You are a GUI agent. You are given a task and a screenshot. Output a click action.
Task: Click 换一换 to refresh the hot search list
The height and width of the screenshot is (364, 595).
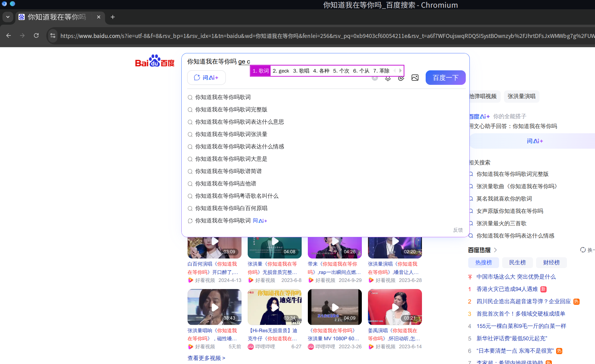tap(583, 250)
